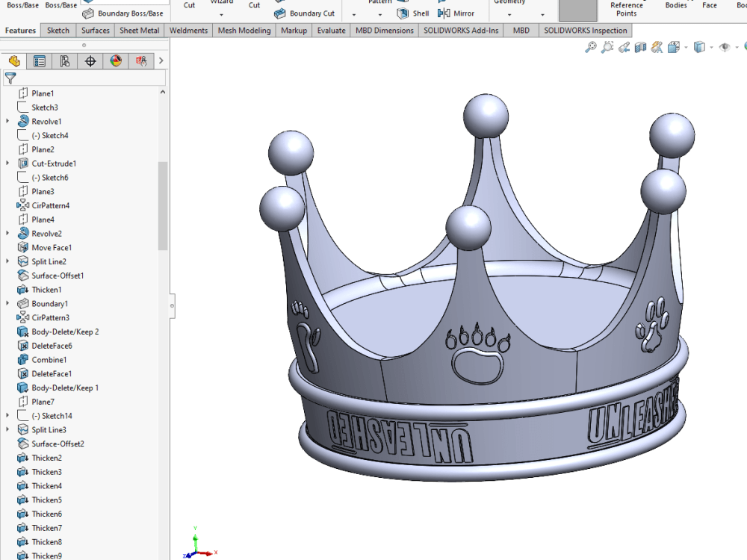This screenshot has height=560, width=747.
Task: Select the DeleteFace1 feature
Action: [x=44, y=374]
